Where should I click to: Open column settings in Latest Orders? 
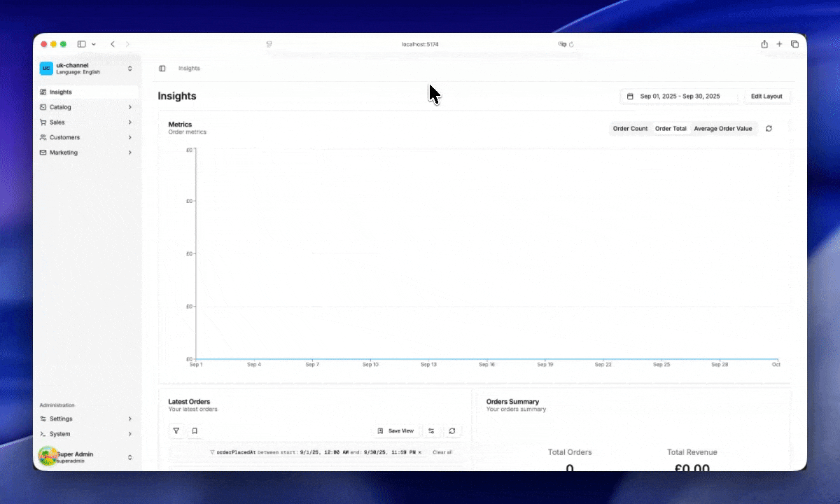point(431,431)
